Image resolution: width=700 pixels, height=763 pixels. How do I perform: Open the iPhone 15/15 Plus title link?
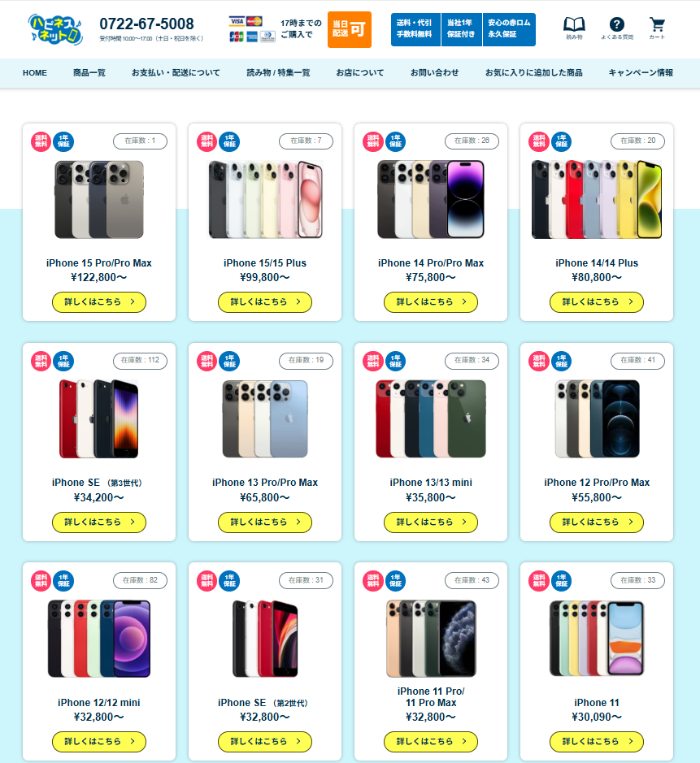[x=265, y=263]
